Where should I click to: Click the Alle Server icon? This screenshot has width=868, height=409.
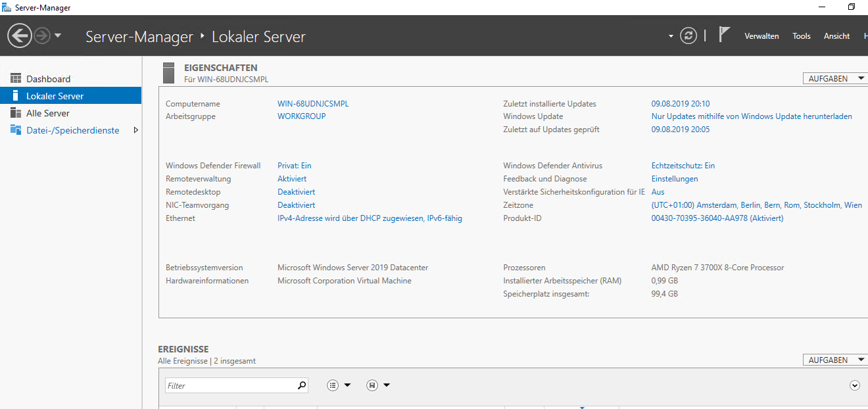[x=16, y=112]
